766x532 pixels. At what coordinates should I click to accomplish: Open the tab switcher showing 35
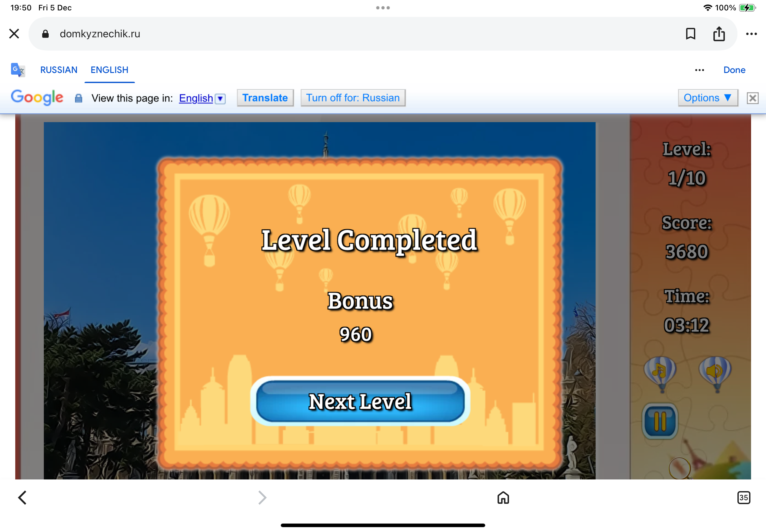(x=743, y=498)
